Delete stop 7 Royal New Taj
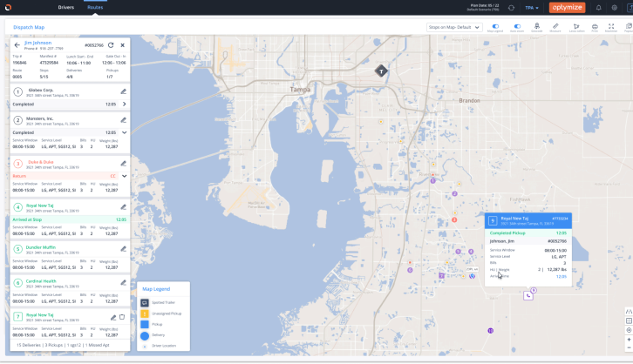The height and width of the screenshot is (364, 633). (122, 317)
